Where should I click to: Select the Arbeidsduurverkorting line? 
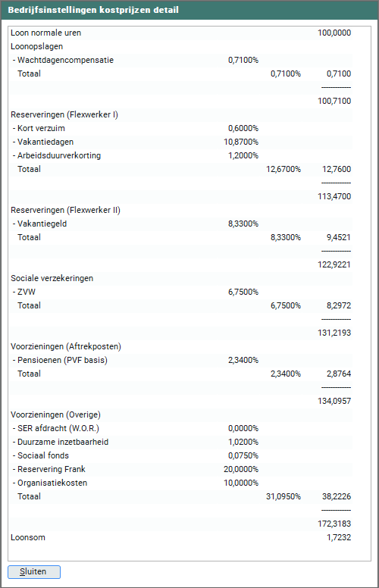tap(181, 155)
